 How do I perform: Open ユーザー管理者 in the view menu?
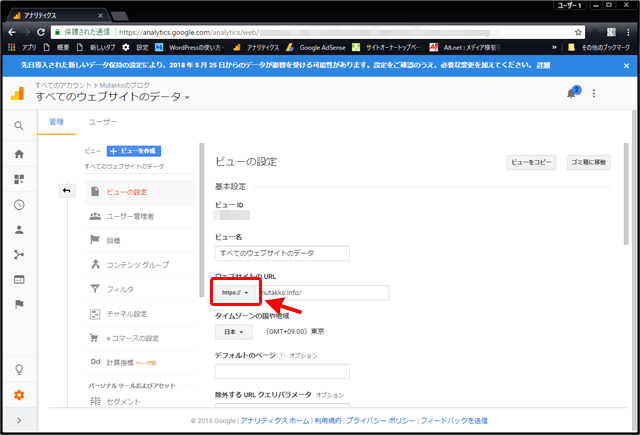pyautogui.click(x=141, y=216)
